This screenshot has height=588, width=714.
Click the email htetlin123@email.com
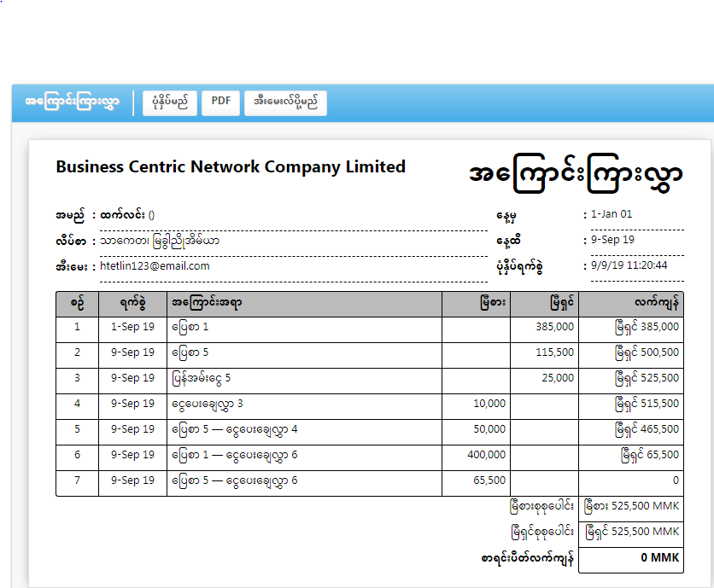(x=155, y=265)
